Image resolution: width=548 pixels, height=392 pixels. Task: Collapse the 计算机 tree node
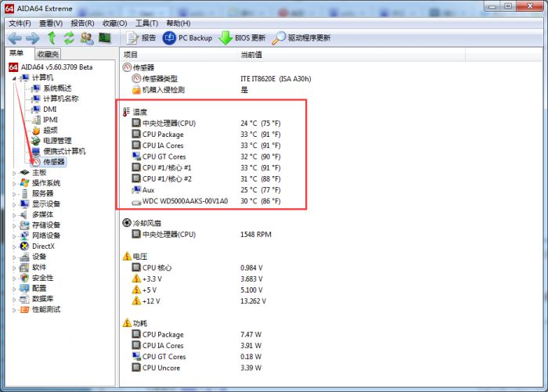[14, 78]
